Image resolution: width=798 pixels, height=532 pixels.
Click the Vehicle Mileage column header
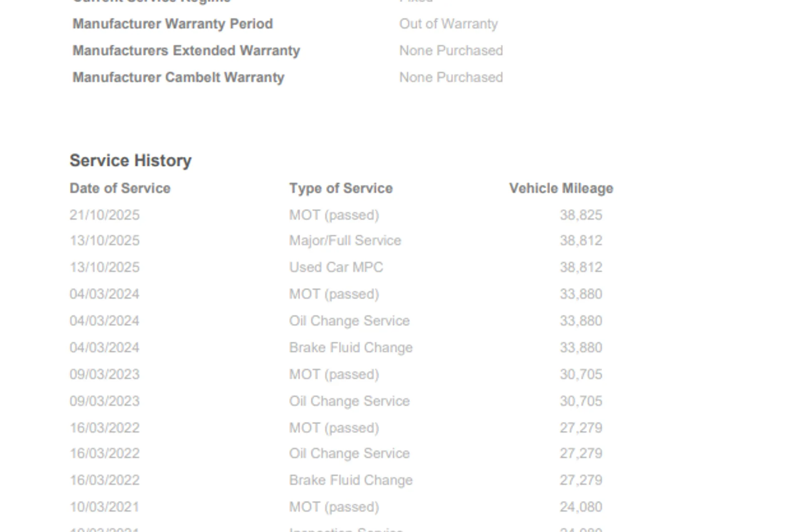click(561, 188)
